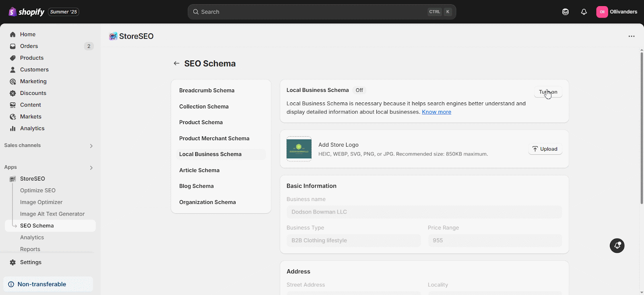The height and width of the screenshot is (295, 644).
Task: Open the three-dot more actions menu
Action: pos(632,36)
